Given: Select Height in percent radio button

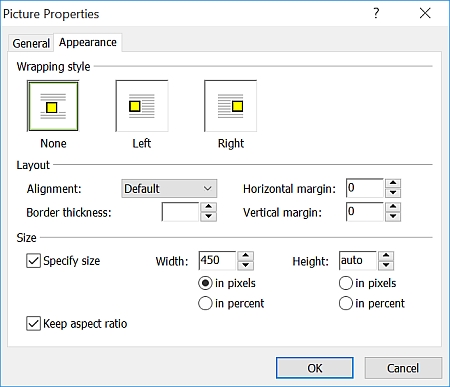Looking at the screenshot, I should [x=346, y=303].
